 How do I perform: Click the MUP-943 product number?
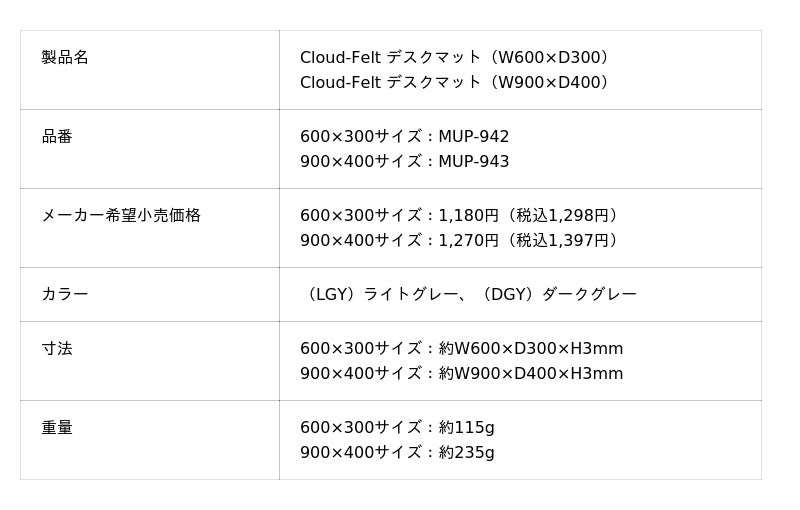[473, 161]
